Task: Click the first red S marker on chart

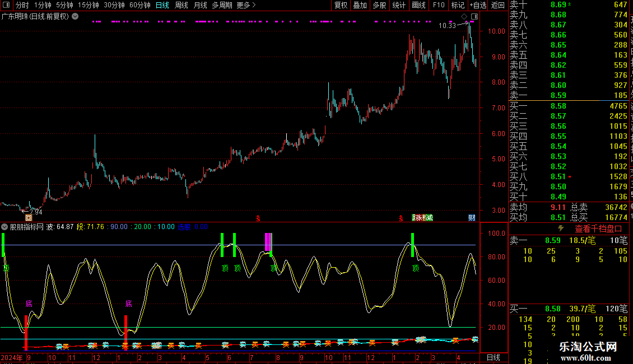Action: point(258,218)
